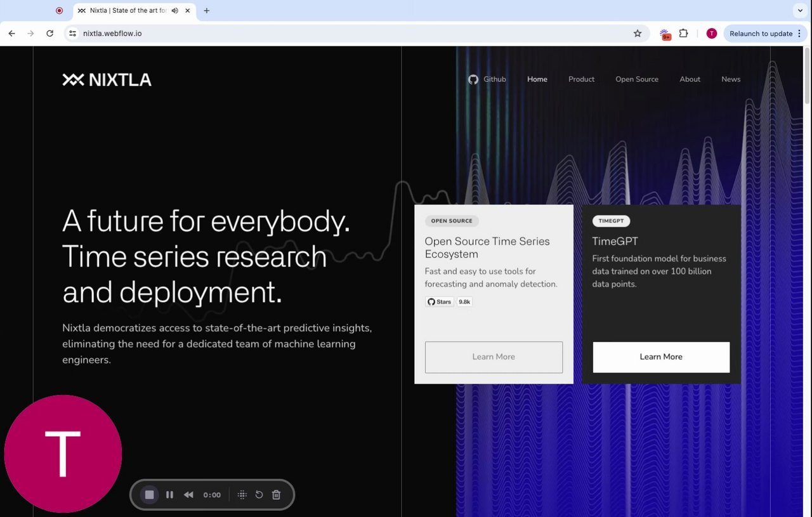The height and width of the screenshot is (517, 812).
Task: Mute the tab via the speaker icon
Action: pos(174,11)
